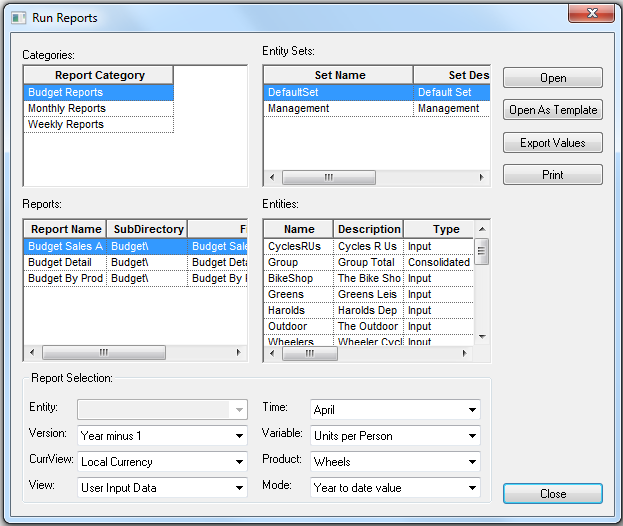The width and height of the screenshot is (623, 526).
Task: Click the Reports horizontal scrollbar thumb
Action: 104,352
